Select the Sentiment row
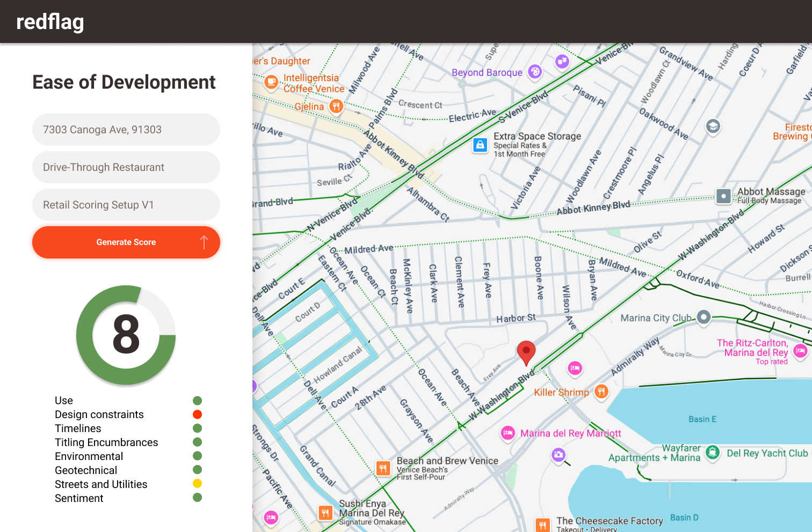The height and width of the screenshot is (532, 812). [128, 498]
